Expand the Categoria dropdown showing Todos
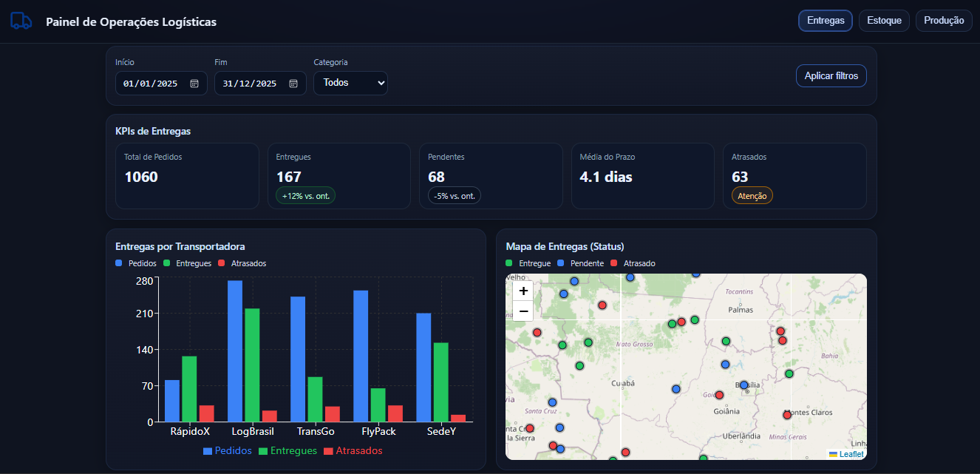980x474 pixels. tap(350, 84)
